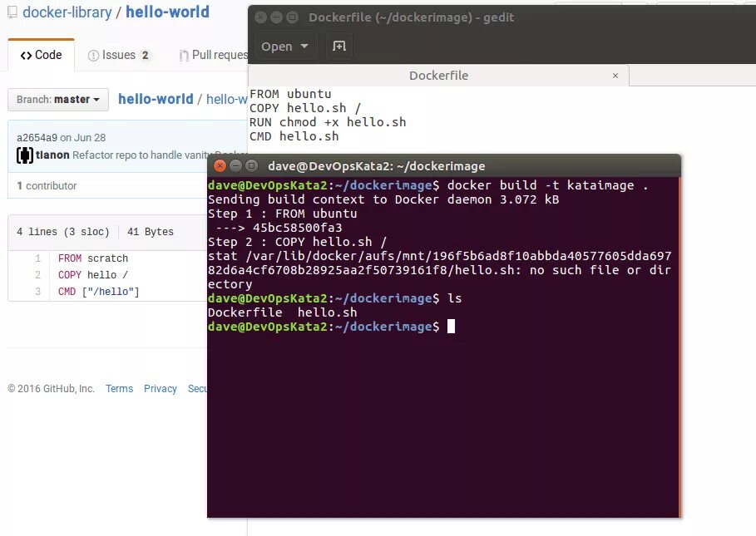This screenshot has width=756, height=536.
Task: Select line number 2 in GitHub file view
Action: pos(38,275)
